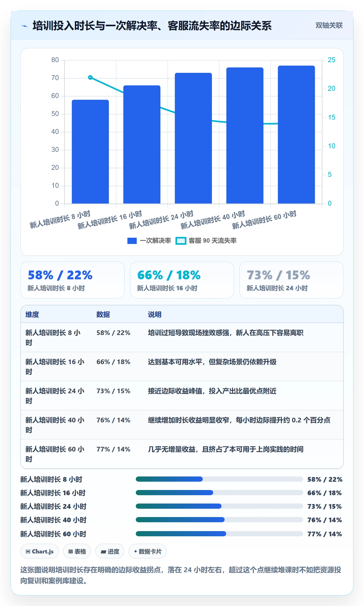Screen dimensions: 364x606
Task: Click the progress bar for 新人培训时长 40 小时
Action: pos(219,520)
